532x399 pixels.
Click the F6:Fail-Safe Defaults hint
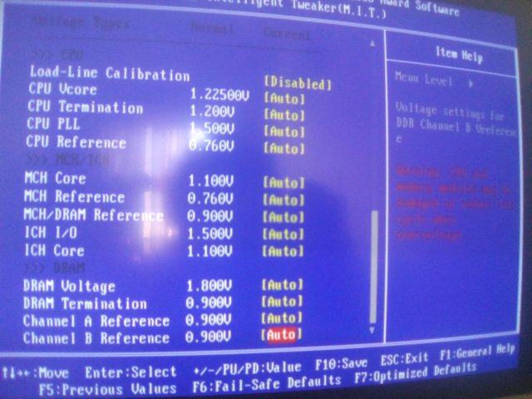(x=266, y=384)
